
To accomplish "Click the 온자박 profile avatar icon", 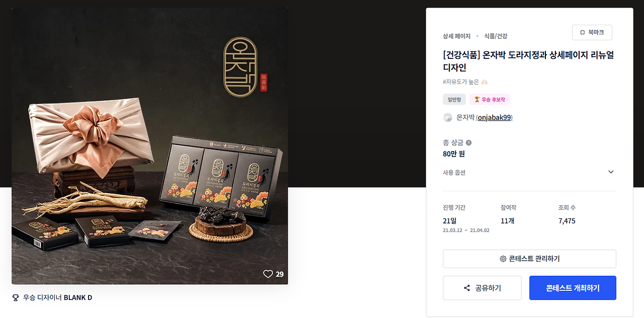I will tap(448, 117).
